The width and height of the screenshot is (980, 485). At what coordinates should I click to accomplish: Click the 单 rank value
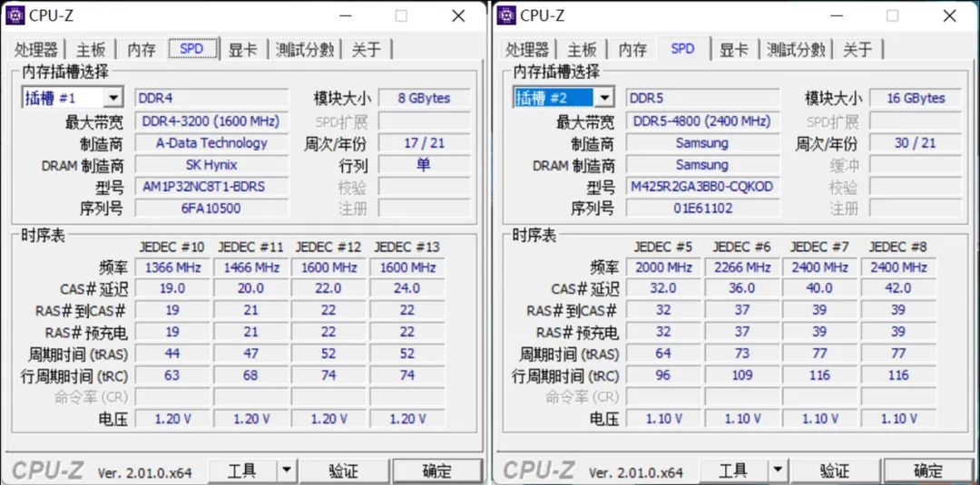pos(425,165)
